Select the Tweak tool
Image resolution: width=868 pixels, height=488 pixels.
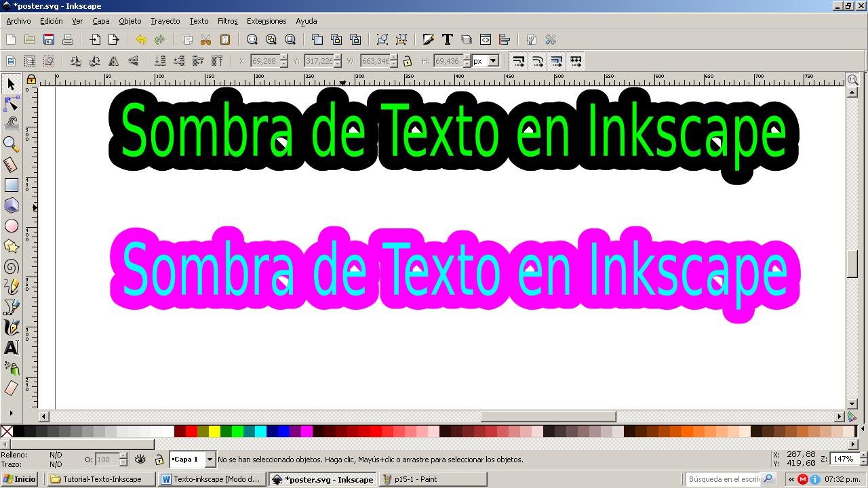pyautogui.click(x=11, y=123)
